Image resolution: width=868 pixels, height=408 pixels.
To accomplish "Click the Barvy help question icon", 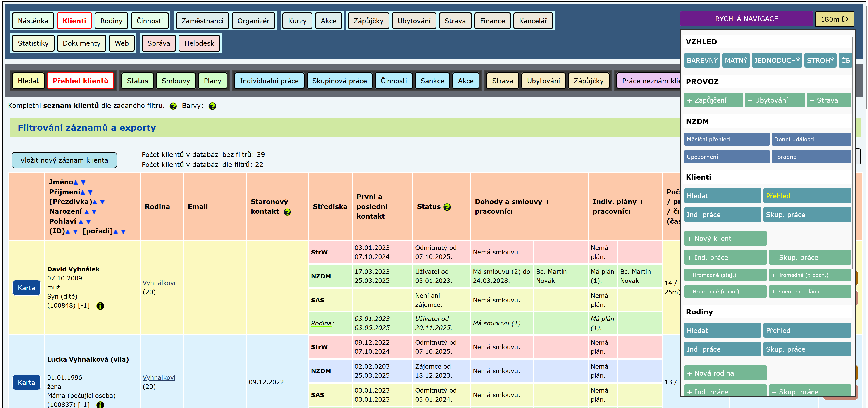I will [x=212, y=106].
